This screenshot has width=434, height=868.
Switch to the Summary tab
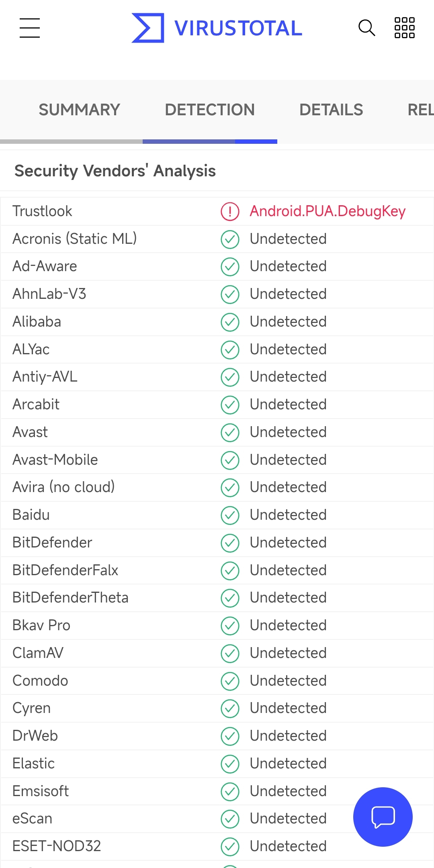coord(79,110)
